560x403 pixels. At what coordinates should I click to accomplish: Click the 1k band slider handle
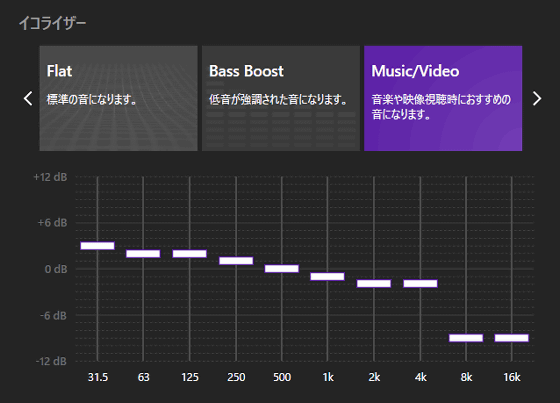(x=328, y=277)
